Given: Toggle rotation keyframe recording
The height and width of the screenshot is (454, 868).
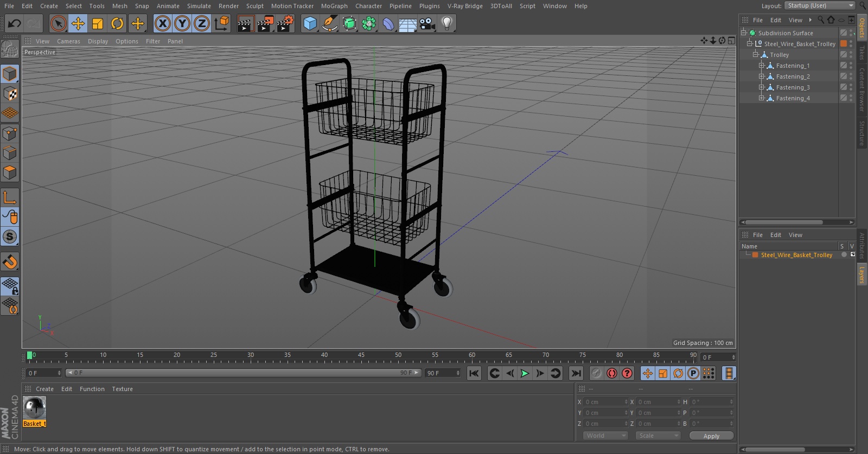Looking at the screenshot, I should pyautogui.click(x=678, y=373).
